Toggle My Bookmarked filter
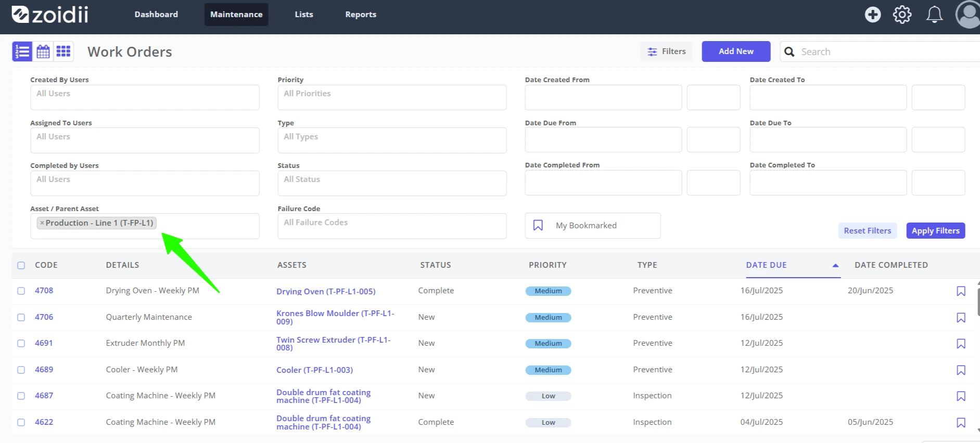This screenshot has width=980, height=443. click(592, 226)
